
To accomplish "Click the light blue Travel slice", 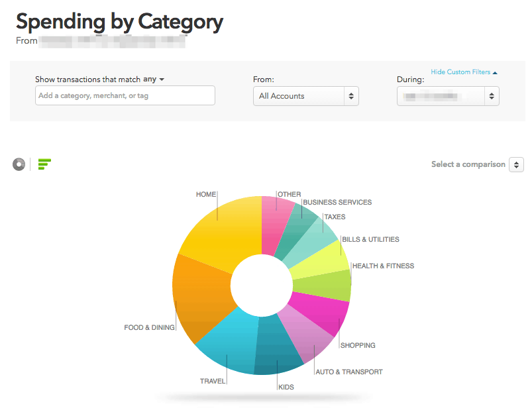I will coord(229,344).
